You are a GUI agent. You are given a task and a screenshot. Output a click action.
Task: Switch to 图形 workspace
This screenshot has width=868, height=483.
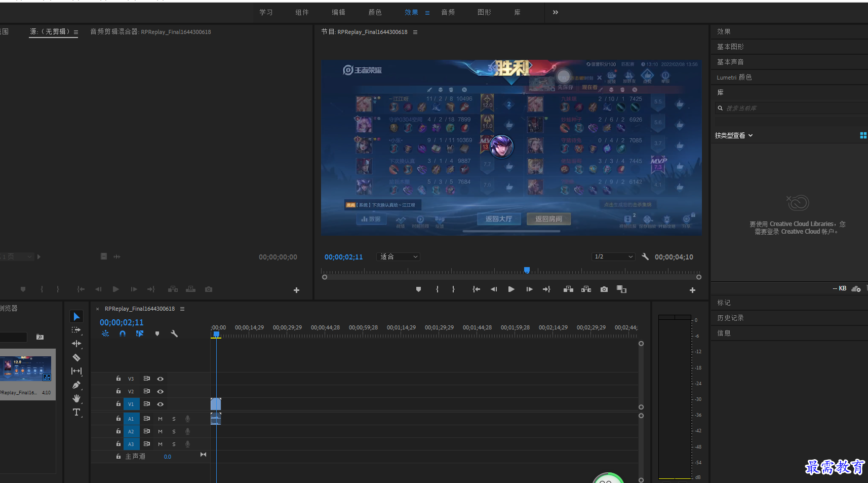point(485,12)
